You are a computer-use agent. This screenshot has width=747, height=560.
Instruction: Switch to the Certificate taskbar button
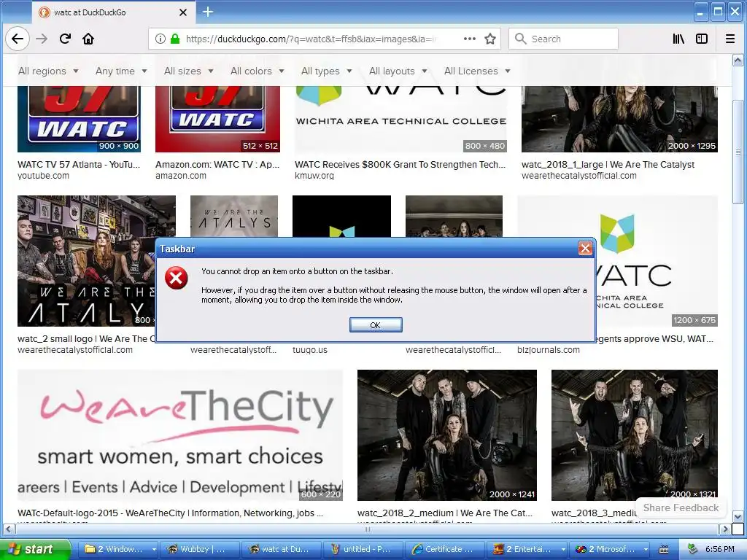pos(445,549)
